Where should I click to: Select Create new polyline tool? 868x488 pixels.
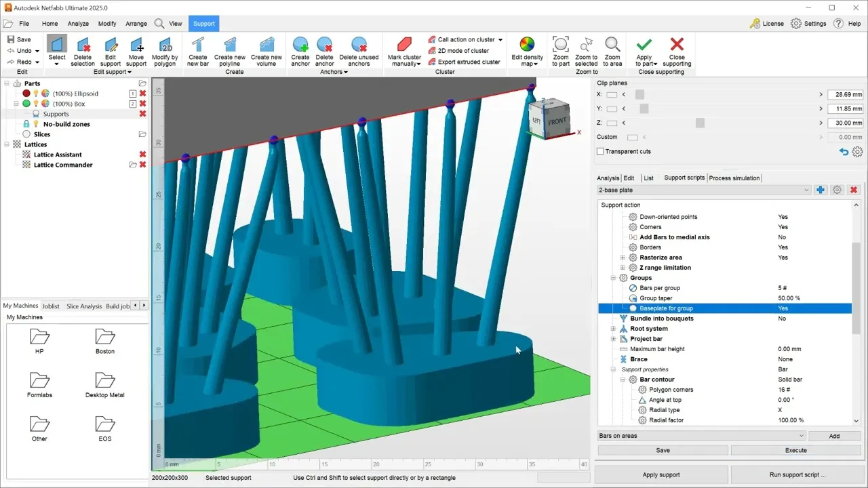230,52
